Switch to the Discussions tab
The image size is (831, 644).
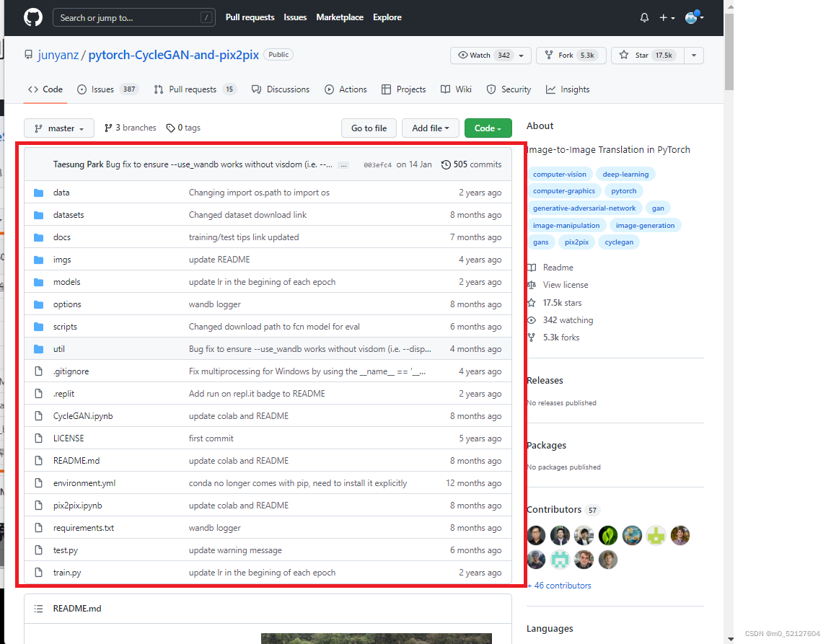tap(281, 89)
